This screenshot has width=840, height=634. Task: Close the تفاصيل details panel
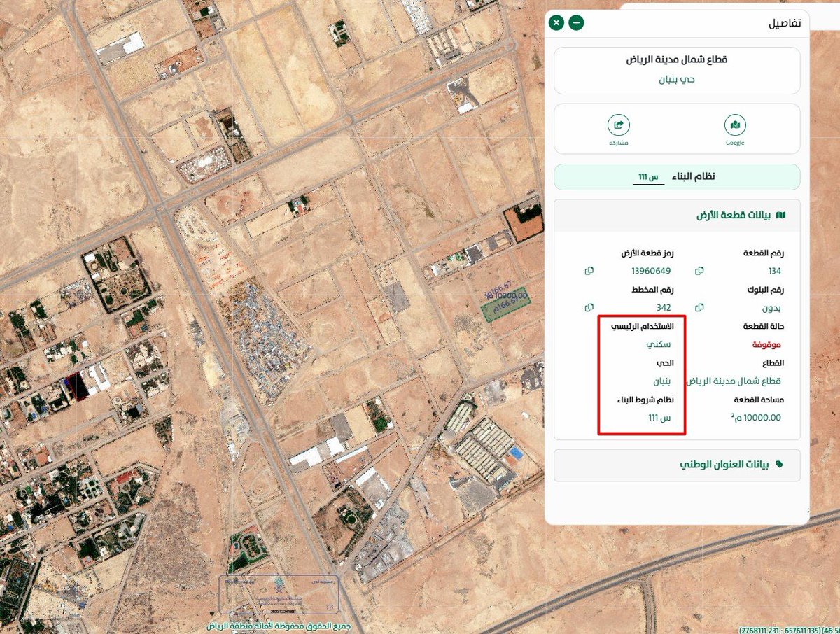556,23
